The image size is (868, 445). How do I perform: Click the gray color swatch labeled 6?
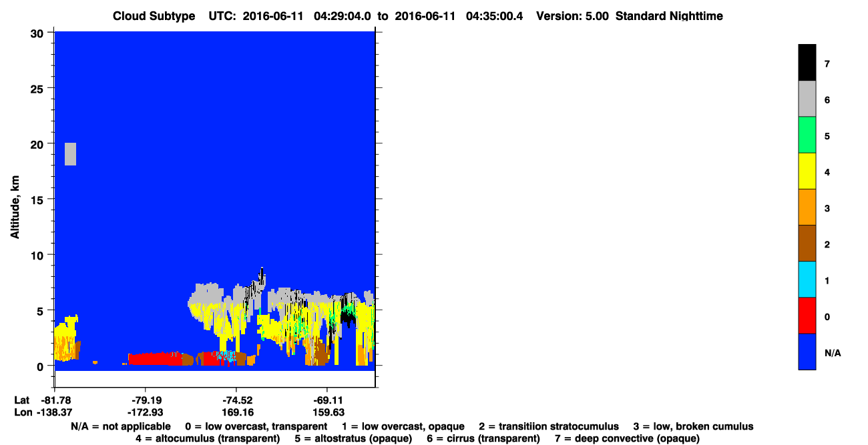(807, 99)
